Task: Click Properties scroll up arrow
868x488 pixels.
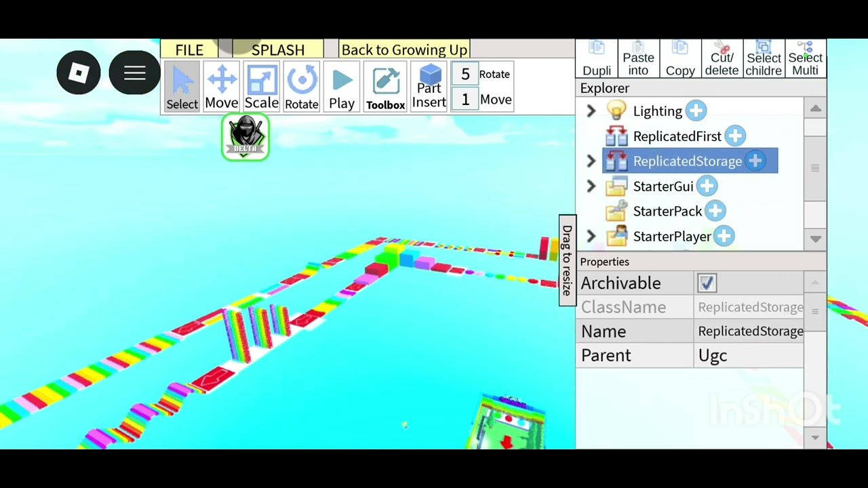Action: (x=815, y=282)
